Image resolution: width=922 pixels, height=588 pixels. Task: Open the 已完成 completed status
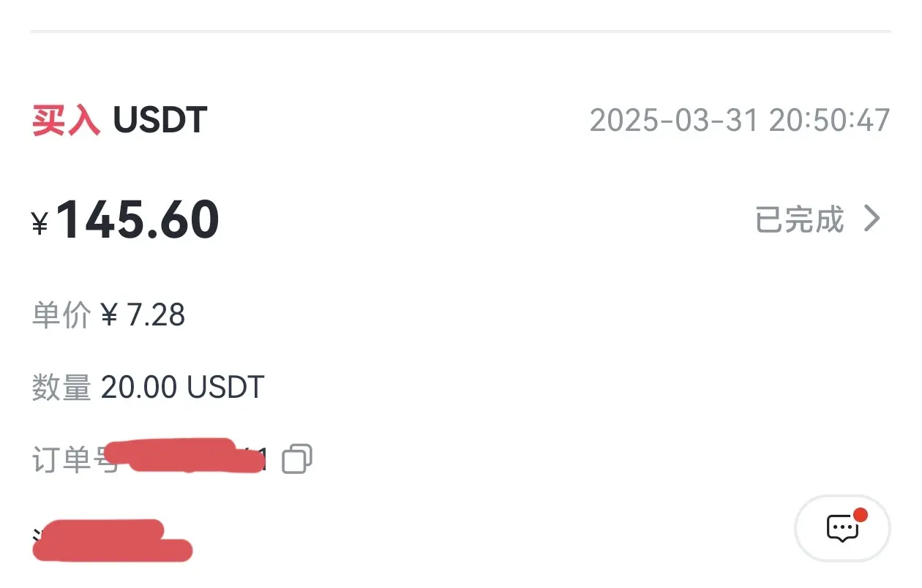click(x=799, y=219)
